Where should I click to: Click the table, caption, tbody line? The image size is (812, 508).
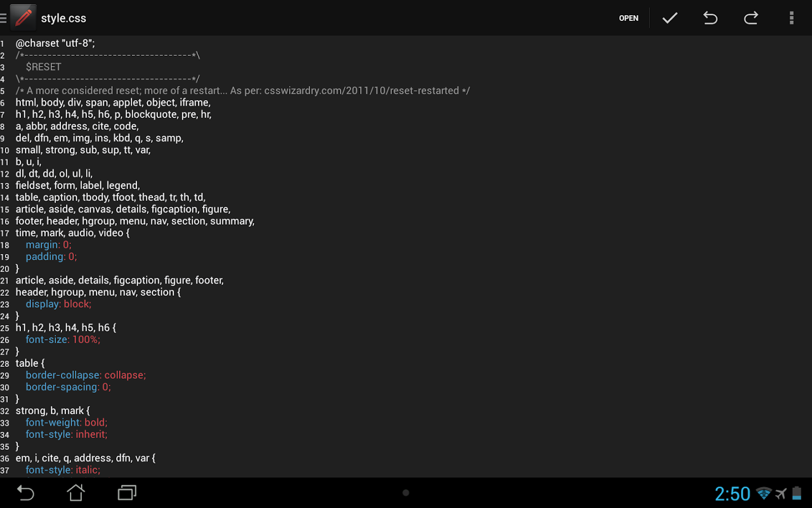pyautogui.click(x=111, y=197)
